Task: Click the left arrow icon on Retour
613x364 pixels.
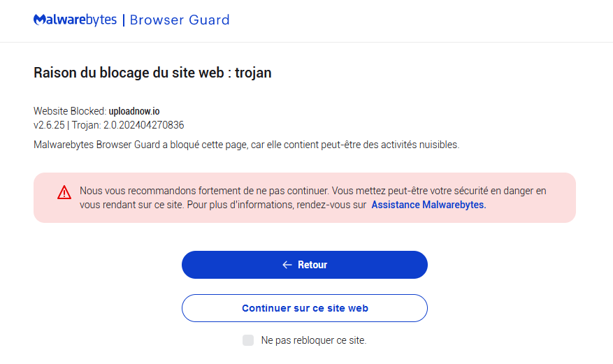Action: pyautogui.click(x=287, y=265)
